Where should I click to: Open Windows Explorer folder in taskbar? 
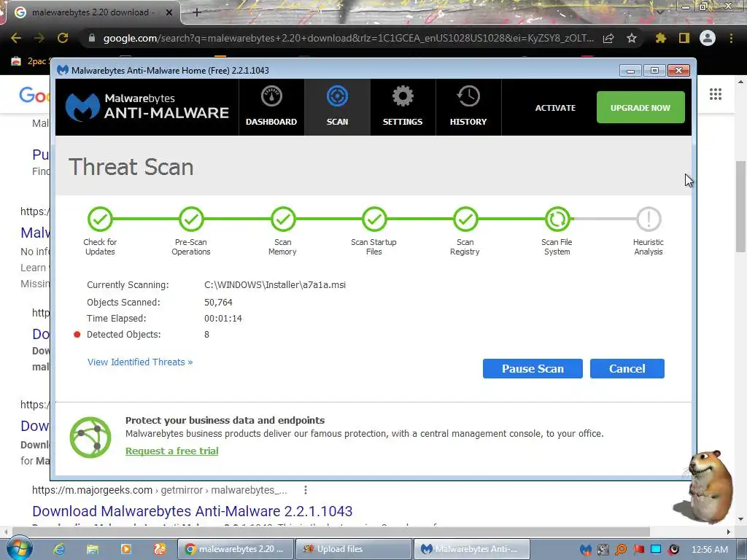click(x=93, y=549)
